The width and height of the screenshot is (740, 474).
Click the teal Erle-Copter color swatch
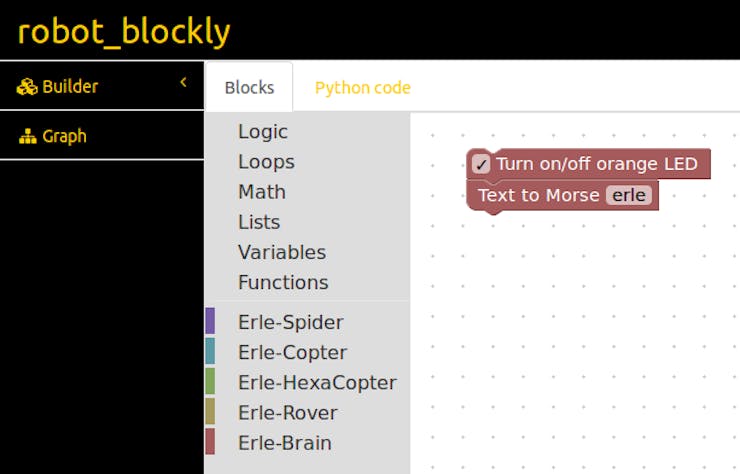pos(210,351)
